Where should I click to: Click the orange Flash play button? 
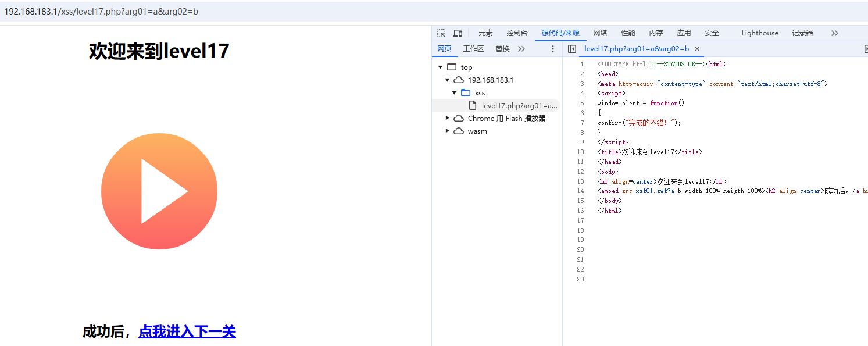pos(159,191)
